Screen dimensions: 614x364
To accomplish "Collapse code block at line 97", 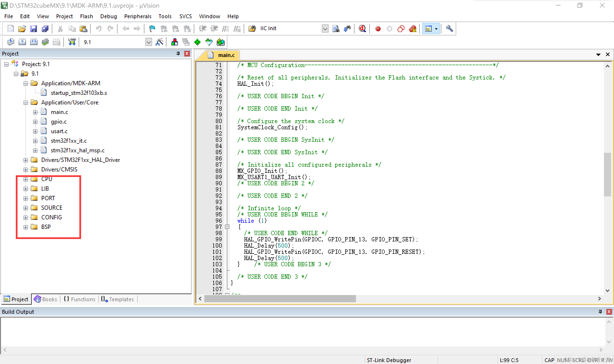I will [227, 227].
